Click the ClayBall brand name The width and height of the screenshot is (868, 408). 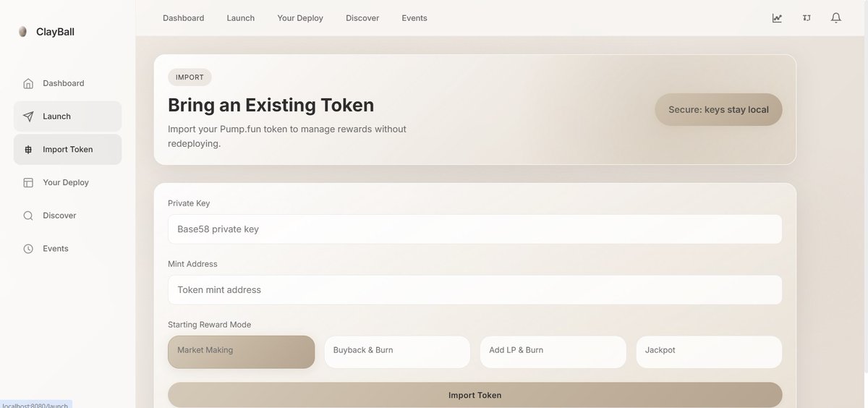(55, 32)
